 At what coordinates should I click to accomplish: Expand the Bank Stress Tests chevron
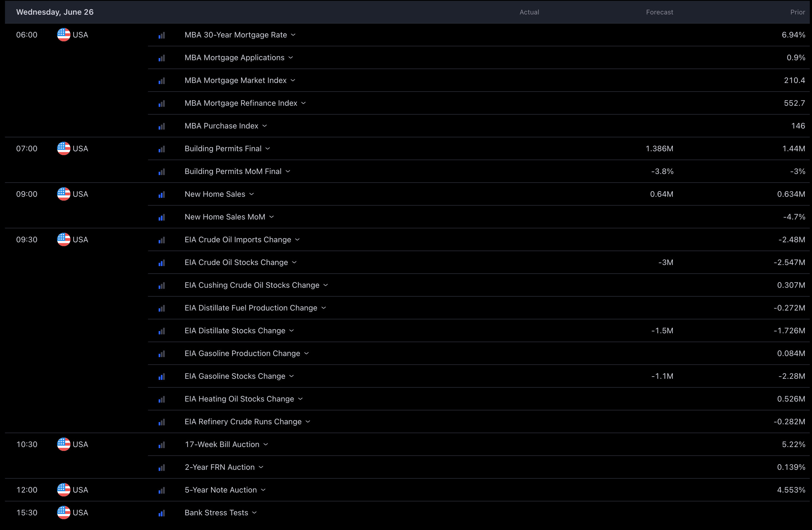click(255, 513)
